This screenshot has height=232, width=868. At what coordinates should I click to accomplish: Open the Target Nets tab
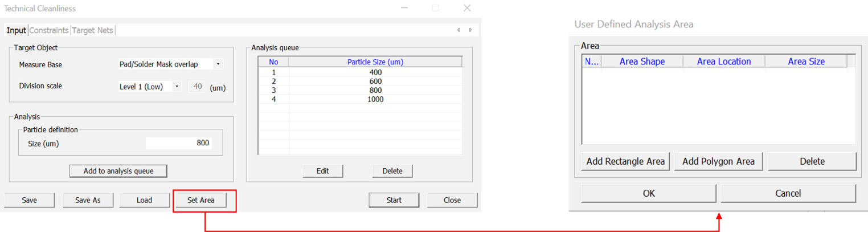[92, 30]
